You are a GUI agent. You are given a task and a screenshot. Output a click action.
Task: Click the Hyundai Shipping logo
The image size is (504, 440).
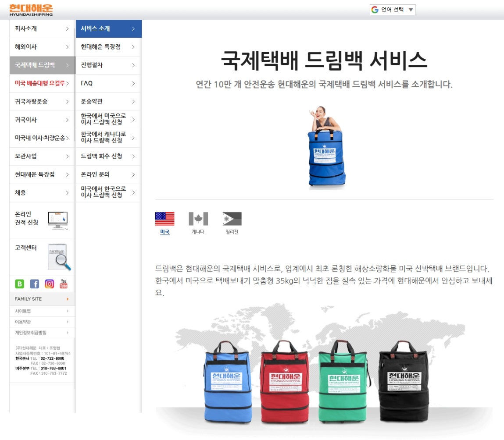pos(31,10)
